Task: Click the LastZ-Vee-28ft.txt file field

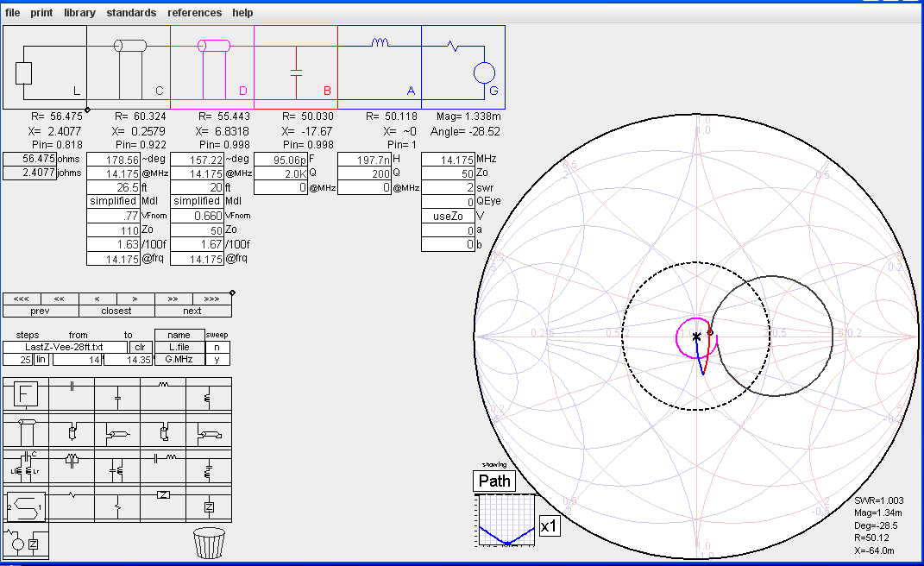Action: click(65, 347)
